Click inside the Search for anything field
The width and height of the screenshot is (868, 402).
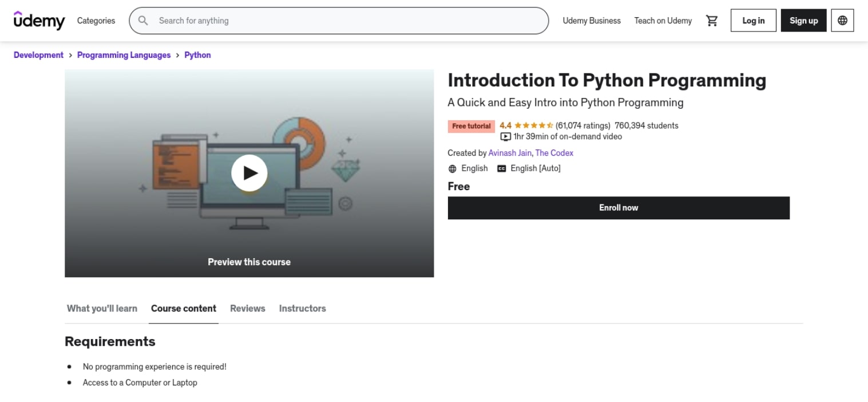[286, 20]
